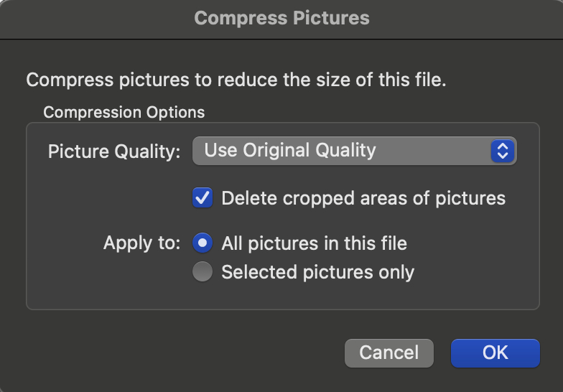Select the 'All pictures in this file' radio button
The image size is (563, 392).
pyautogui.click(x=203, y=243)
